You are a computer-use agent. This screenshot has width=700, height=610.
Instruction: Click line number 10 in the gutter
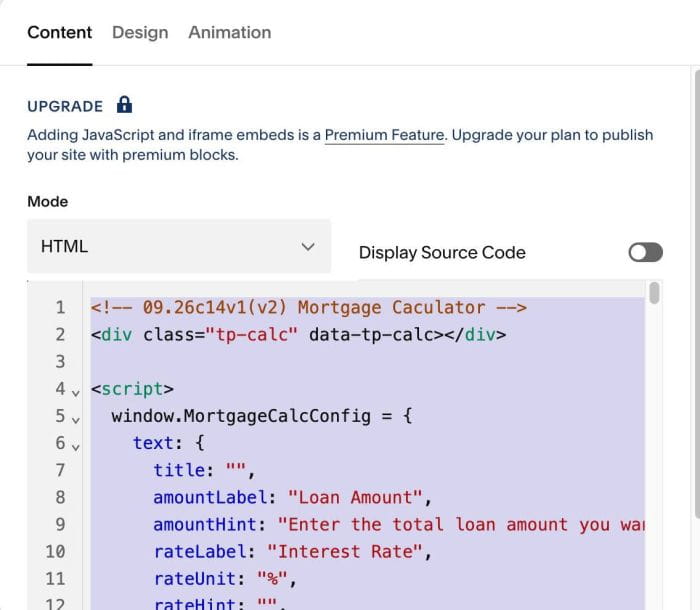pyautogui.click(x=55, y=552)
